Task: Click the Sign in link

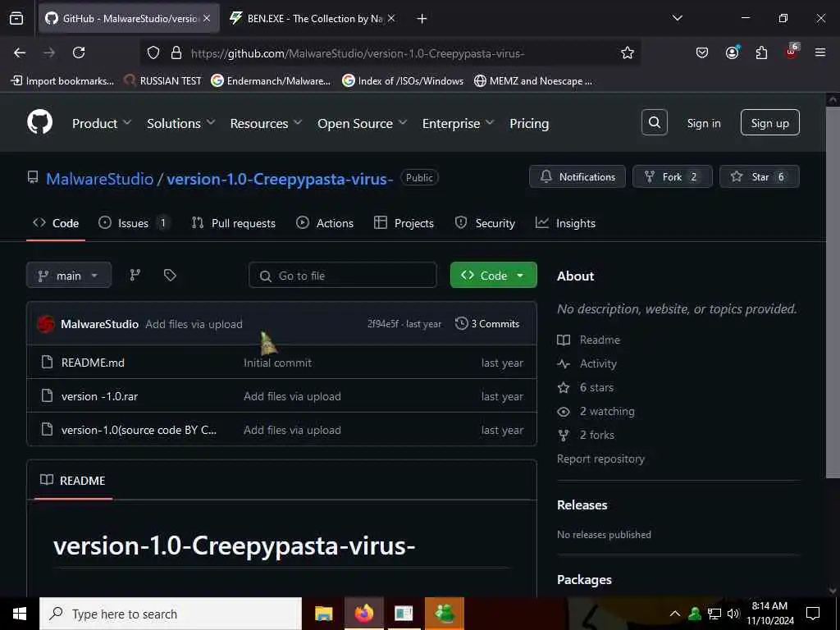Action: [703, 123]
